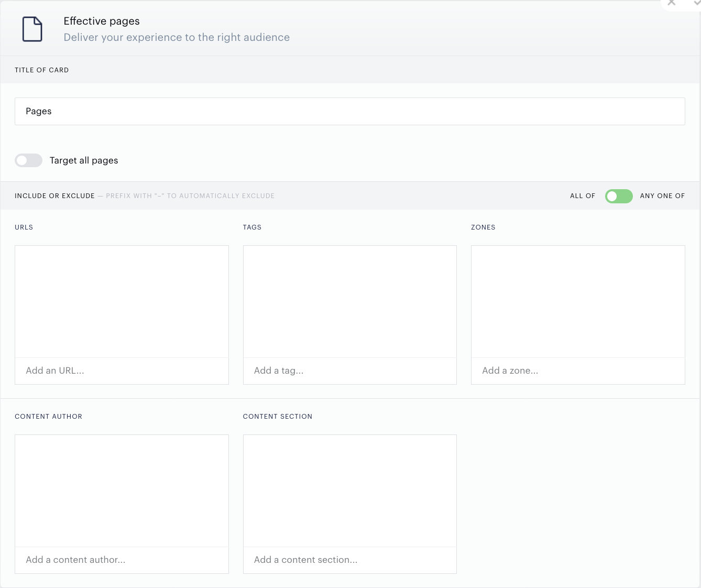701x588 pixels.
Task: Click the Add a tag field
Action: click(350, 371)
